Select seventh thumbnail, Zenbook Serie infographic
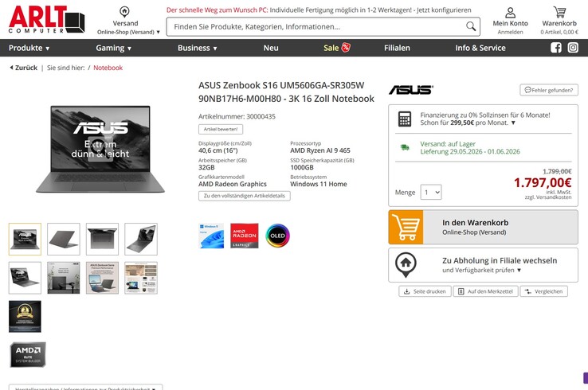The width and height of the screenshot is (588, 390). coord(102,278)
